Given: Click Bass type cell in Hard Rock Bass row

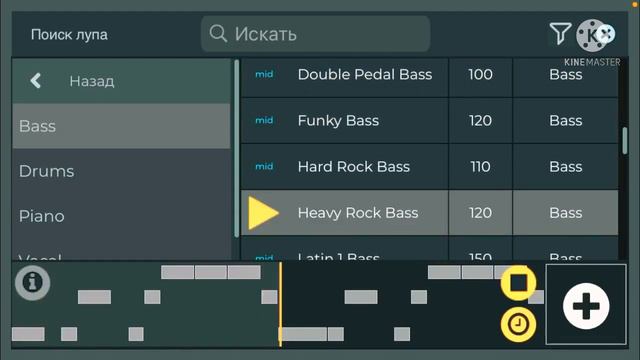Looking at the screenshot, I should tap(565, 167).
